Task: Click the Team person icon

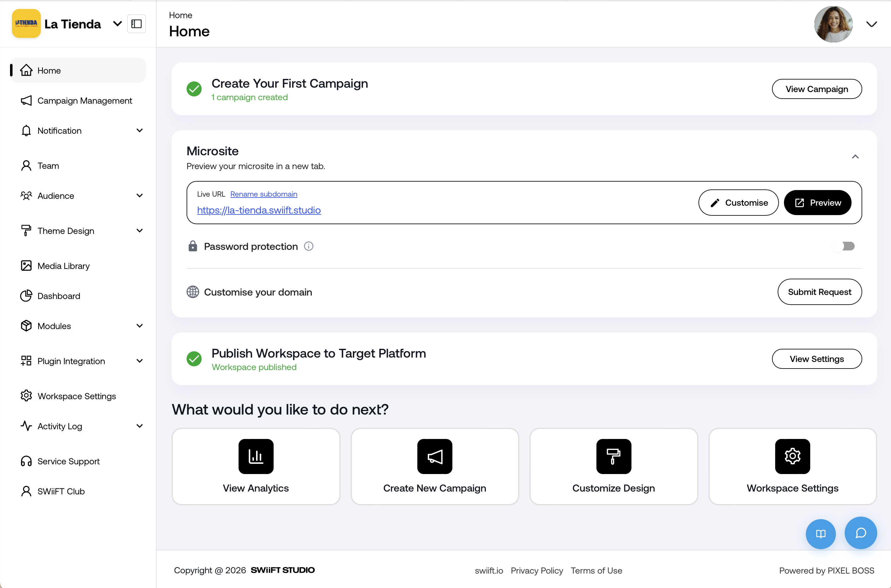Action: point(26,165)
